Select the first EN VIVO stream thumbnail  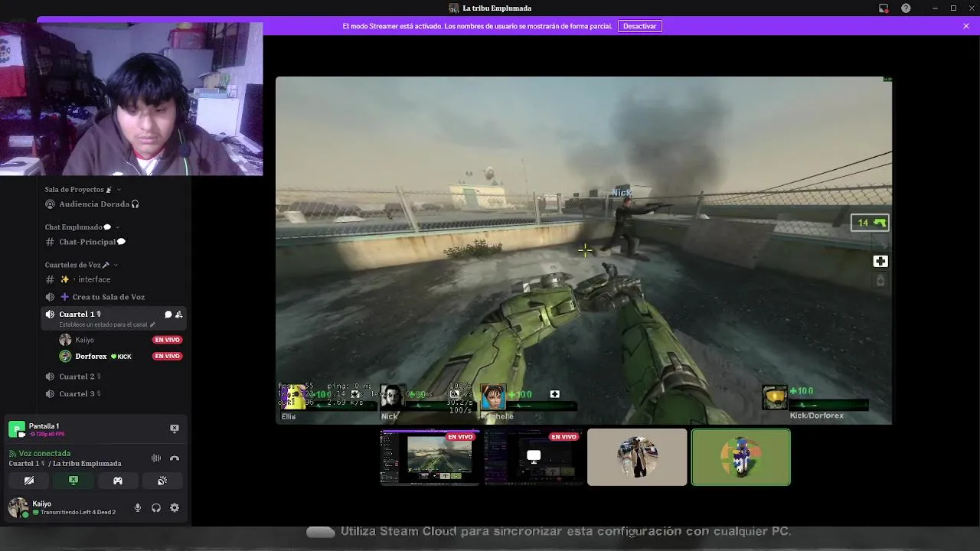click(x=430, y=458)
